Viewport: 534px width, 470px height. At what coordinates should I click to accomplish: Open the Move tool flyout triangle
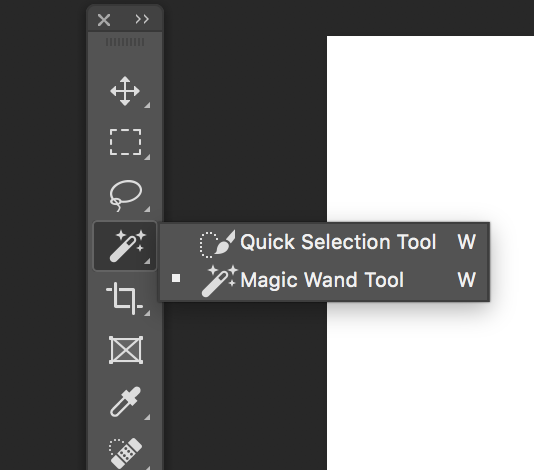coord(147,105)
